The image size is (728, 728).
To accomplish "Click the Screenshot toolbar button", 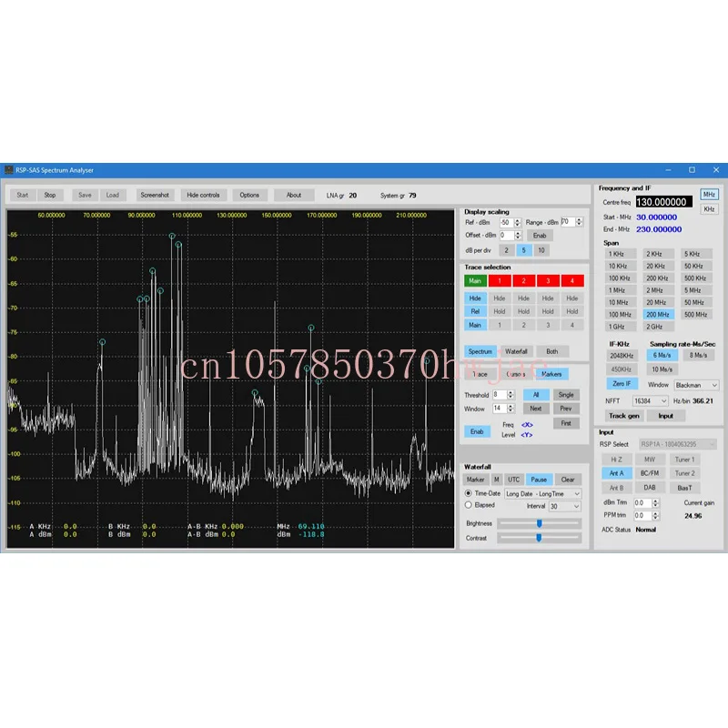I will pyautogui.click(x=154, y=195).
